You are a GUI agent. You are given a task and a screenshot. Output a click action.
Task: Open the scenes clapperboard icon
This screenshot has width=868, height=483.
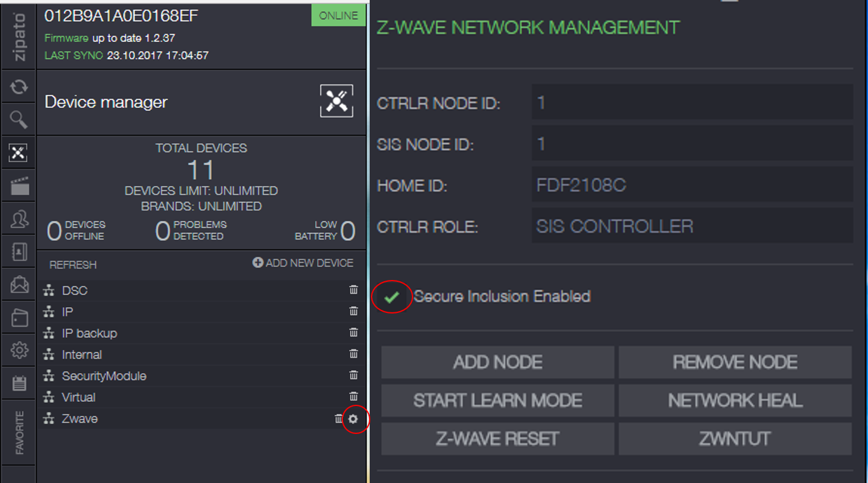click(x=19, y=185)
